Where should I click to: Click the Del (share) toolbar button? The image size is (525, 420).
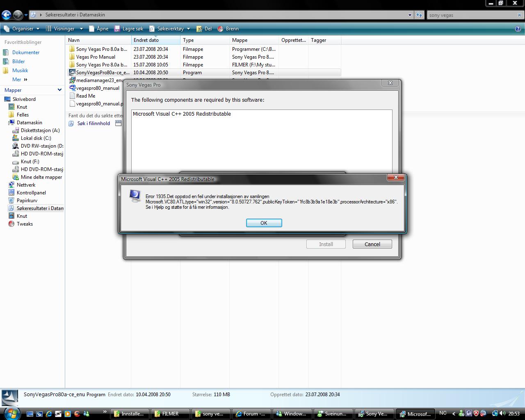click(204, 29)
